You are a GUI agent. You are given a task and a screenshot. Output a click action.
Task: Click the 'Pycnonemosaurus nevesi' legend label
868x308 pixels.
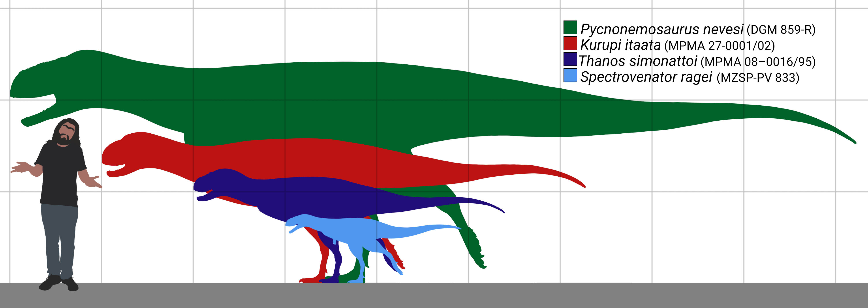662,30
